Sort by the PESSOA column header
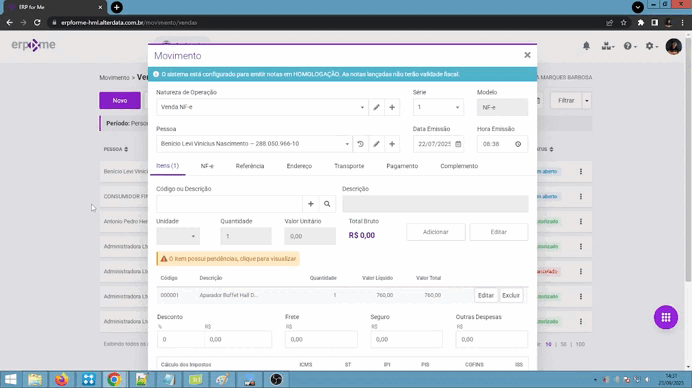The image size is (692, 388). 116,149
